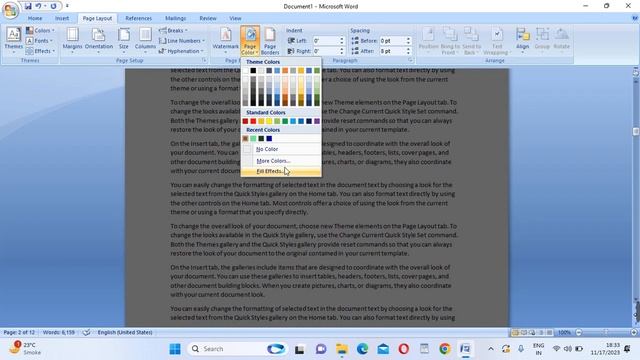Click the 100% zoom level button

coord(564,332)
